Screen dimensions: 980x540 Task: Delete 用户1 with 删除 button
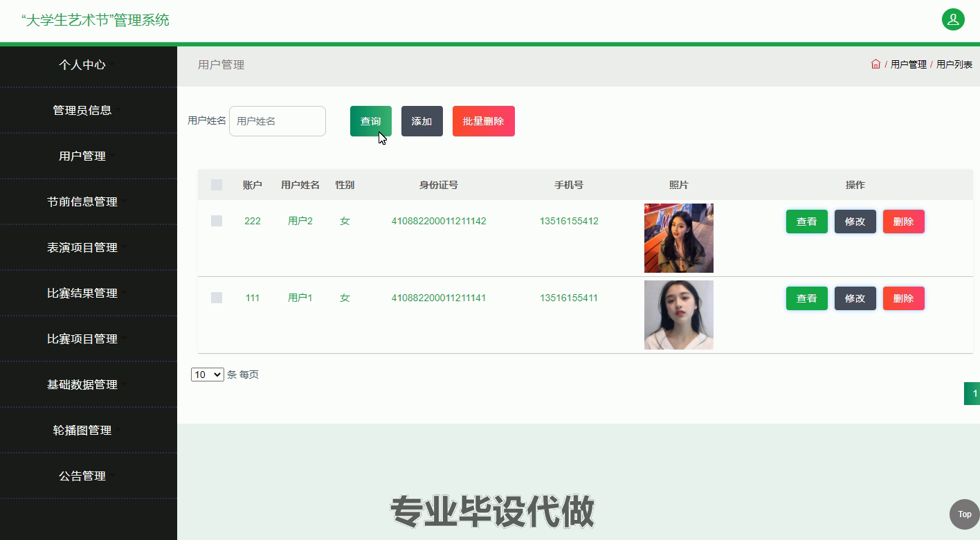point(904,298)
